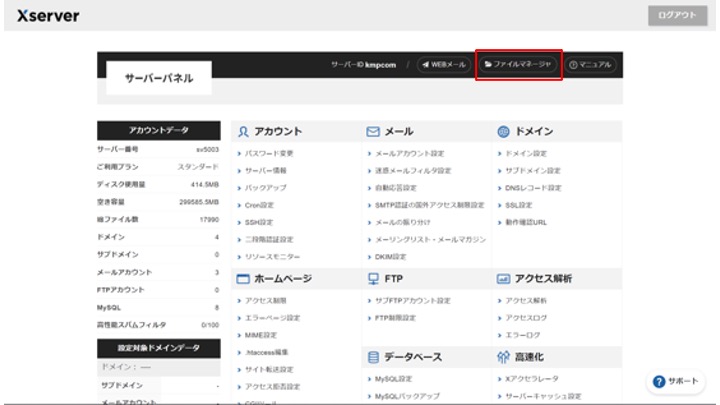Open パスワード変更 link
The image size is (720, 405).
click(x=269, y=153)
